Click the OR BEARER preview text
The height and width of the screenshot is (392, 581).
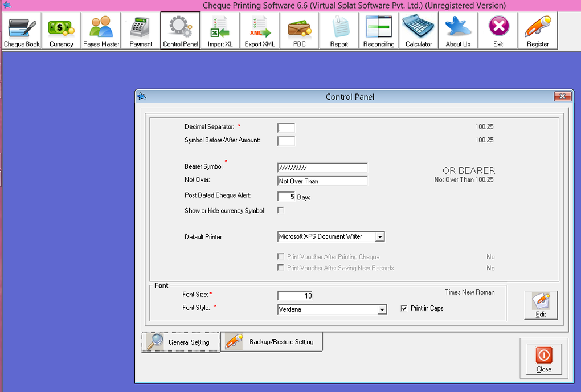[469, 170]
